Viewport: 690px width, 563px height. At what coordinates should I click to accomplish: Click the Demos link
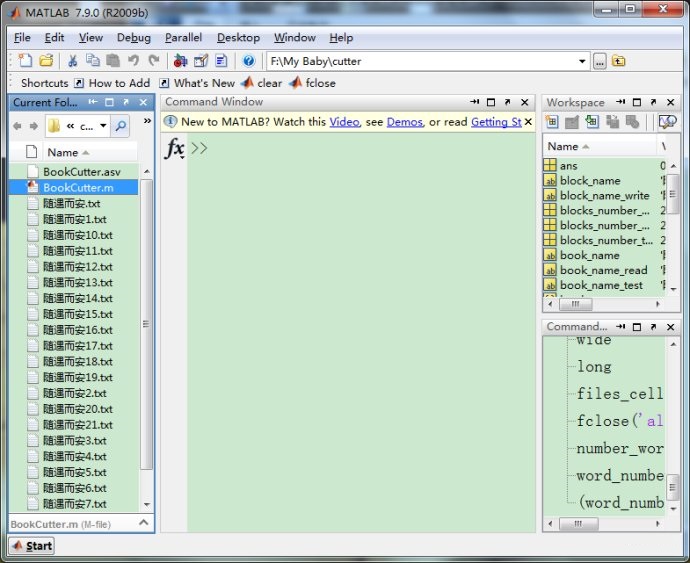[405, 122]
